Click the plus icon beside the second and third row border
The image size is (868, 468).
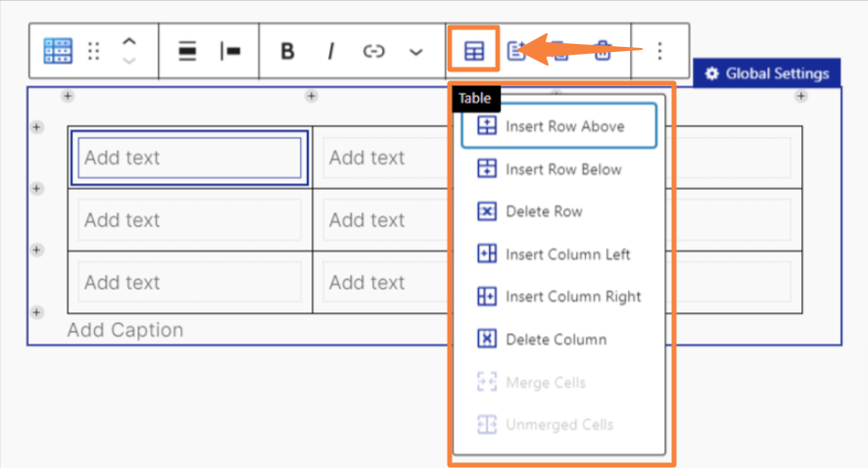tap(36, 250)
